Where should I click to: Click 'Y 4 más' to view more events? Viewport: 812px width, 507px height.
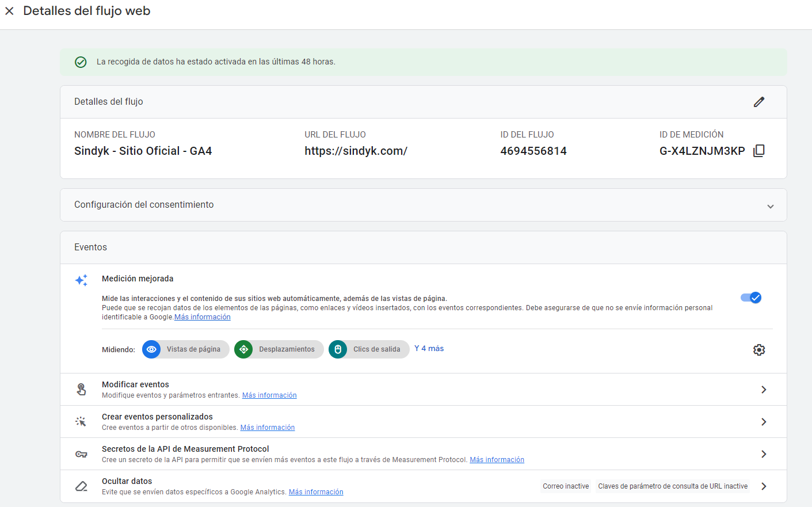[429, 349]
